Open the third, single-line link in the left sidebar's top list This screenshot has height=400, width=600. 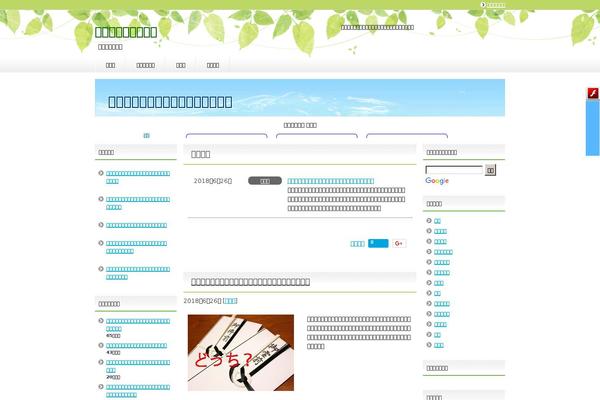[x=136, y=225]
